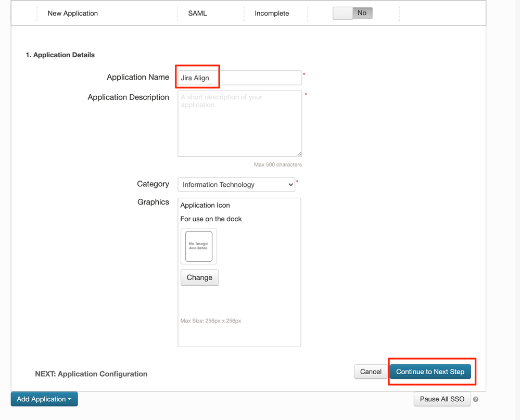Click the Max 500 characters hint
This screenshot has height=420, width=520.
(278, 164)
